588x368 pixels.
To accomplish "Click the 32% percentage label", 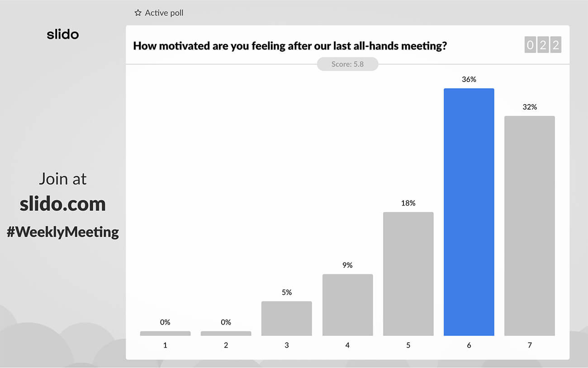I will 530,107.
